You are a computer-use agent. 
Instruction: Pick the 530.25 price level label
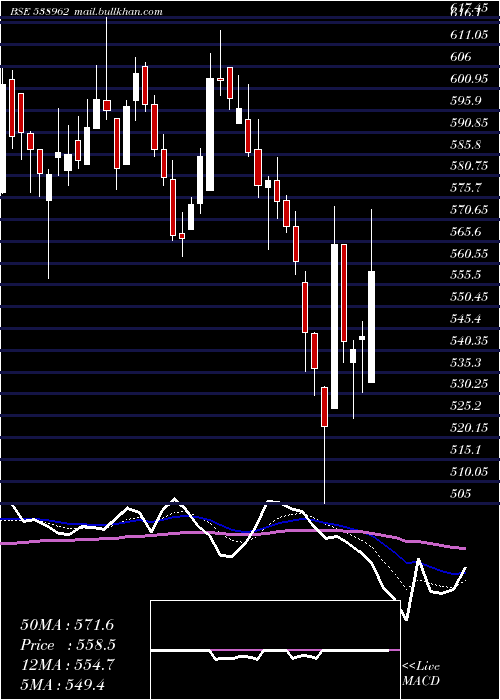[469, 383]
